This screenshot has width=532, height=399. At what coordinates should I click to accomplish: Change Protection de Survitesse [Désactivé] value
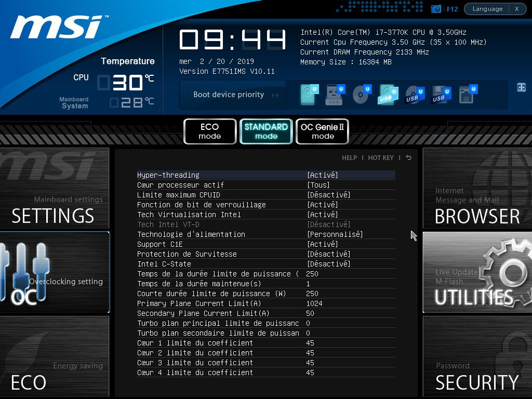328,254
